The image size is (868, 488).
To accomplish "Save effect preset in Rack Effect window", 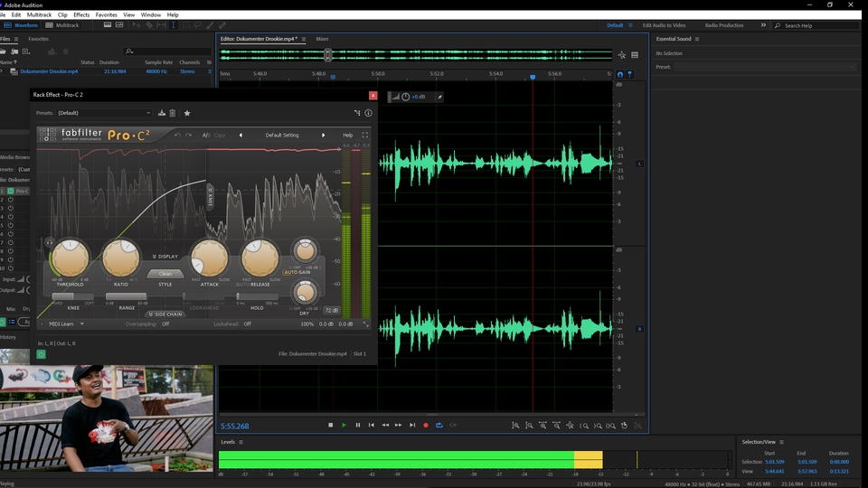I will [x=162, y=113].
